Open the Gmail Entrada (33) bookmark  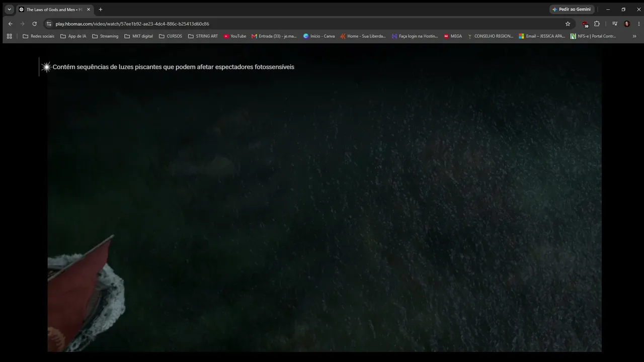pyautogui.click(x=274, y=36)
